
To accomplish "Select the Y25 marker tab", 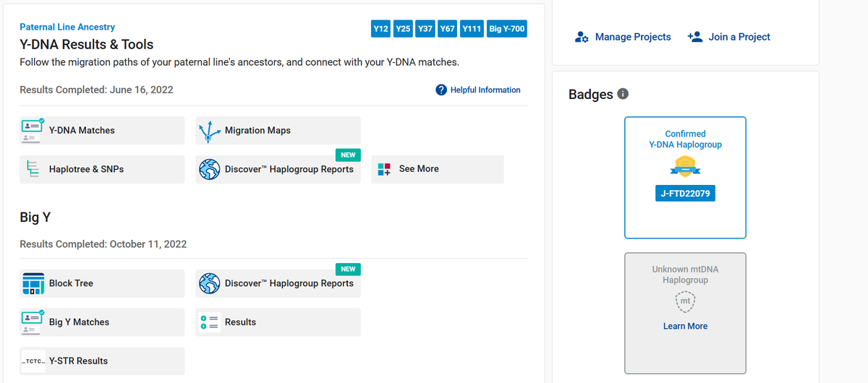I will (x=404, y=29).
